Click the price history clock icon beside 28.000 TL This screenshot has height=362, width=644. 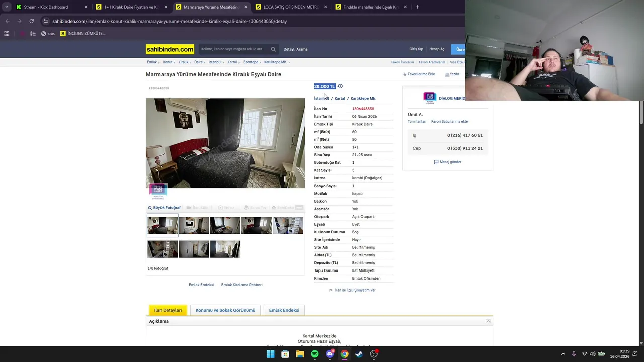click(x=340, y=86)
